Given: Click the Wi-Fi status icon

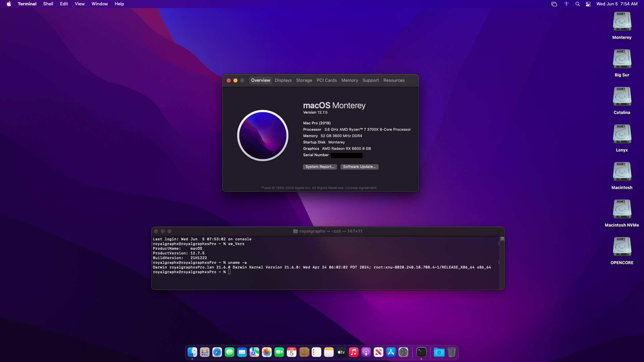Looking at the screenshot, I should (x=567, y=4).
